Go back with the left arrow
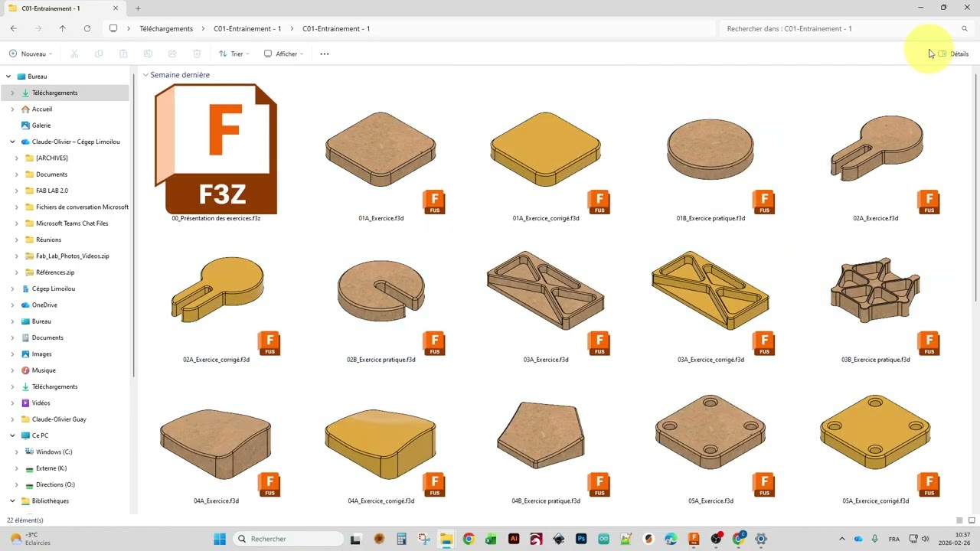 coord(14,28)
